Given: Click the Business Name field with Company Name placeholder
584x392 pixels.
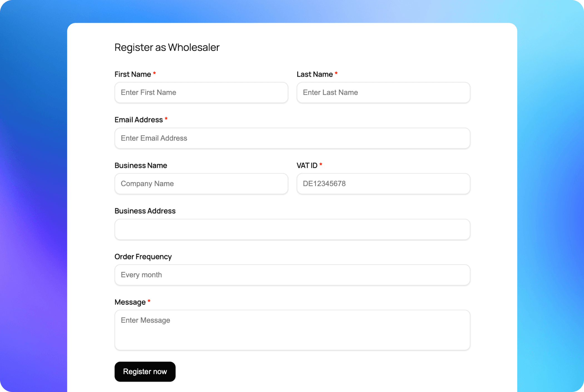Looking at the screenshot, I should (x=201, y=184).
